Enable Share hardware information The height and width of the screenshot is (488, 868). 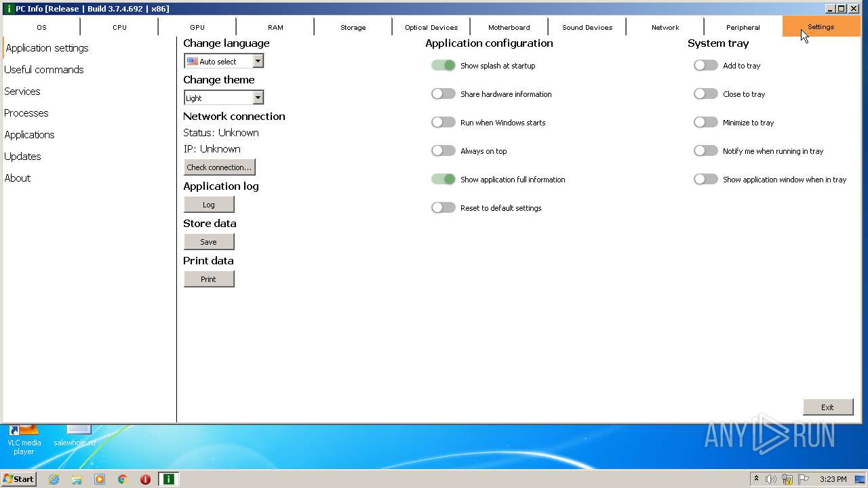[443, 94]
